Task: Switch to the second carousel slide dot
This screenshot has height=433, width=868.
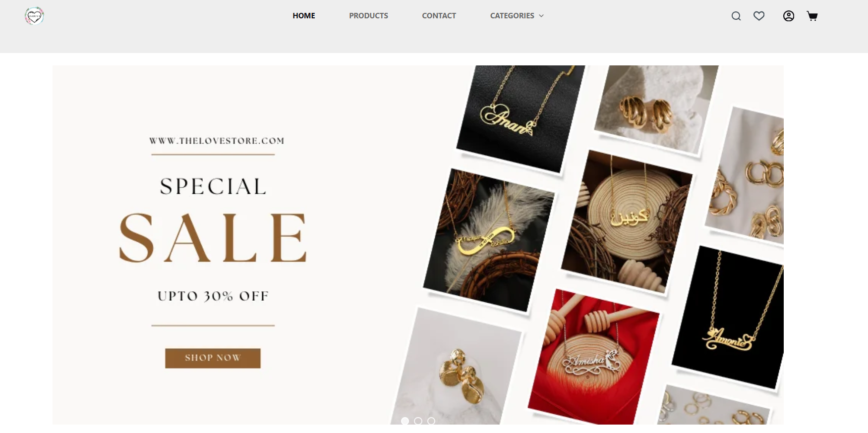Action: click(418, 421)
